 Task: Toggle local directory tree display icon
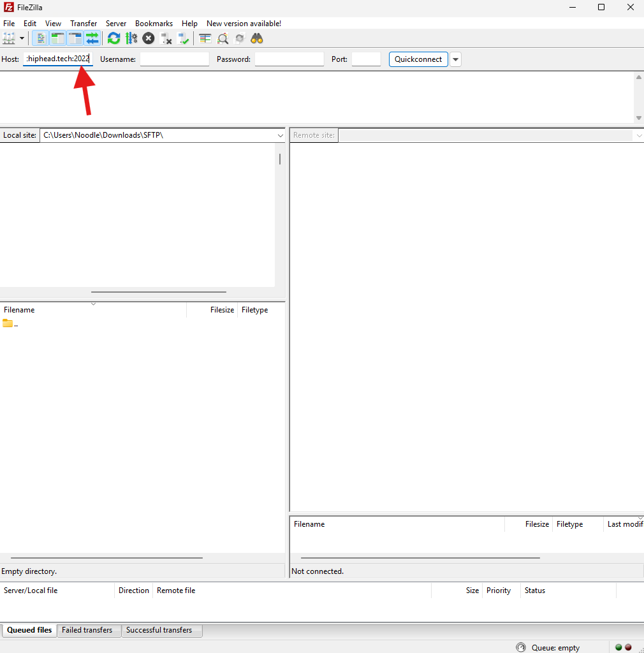pyautogui.click(x=58, y=39)
